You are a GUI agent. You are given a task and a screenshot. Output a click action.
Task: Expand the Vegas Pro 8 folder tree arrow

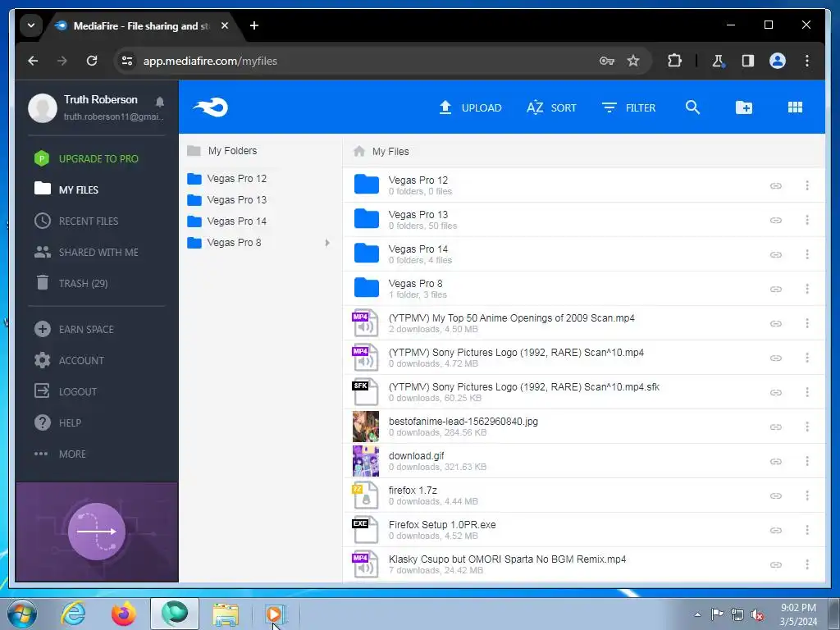point(326,243)
